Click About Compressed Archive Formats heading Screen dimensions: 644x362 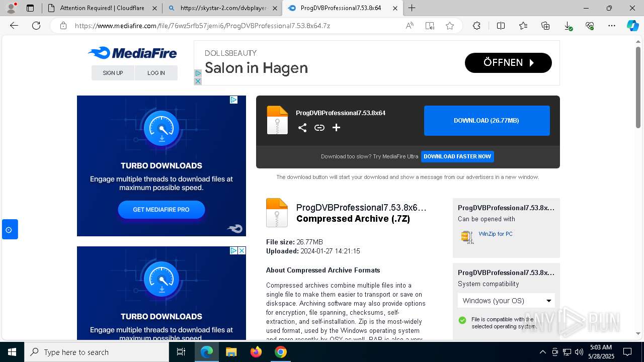323,270
